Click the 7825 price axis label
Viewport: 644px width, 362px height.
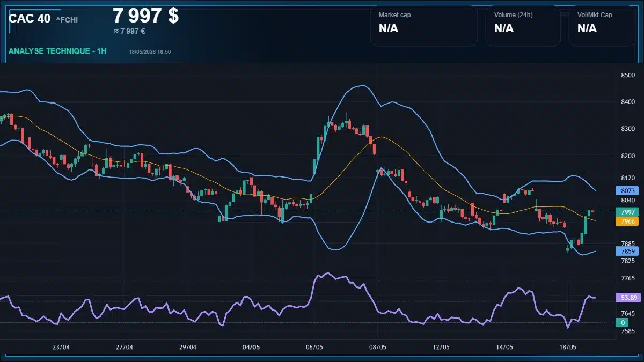628,261
